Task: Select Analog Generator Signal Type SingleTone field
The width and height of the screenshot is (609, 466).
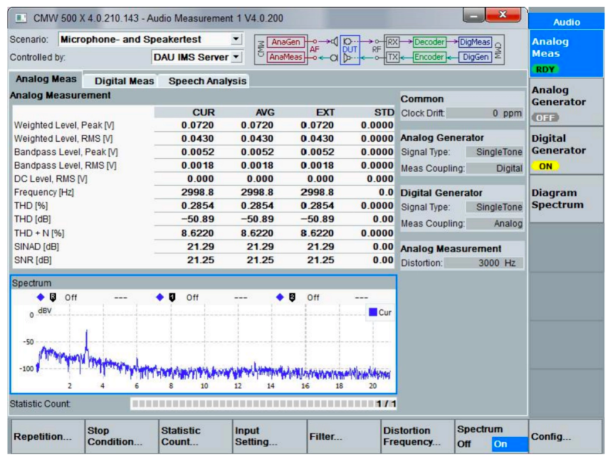Action: [x=494, y=152]
